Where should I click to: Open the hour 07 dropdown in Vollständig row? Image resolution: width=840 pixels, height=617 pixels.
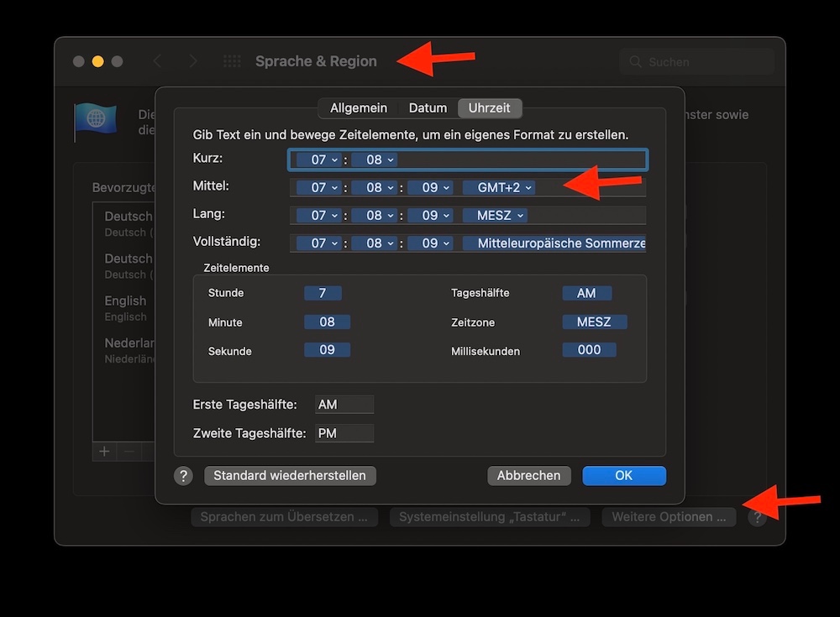pyautogui.click(x=318, y=243)
